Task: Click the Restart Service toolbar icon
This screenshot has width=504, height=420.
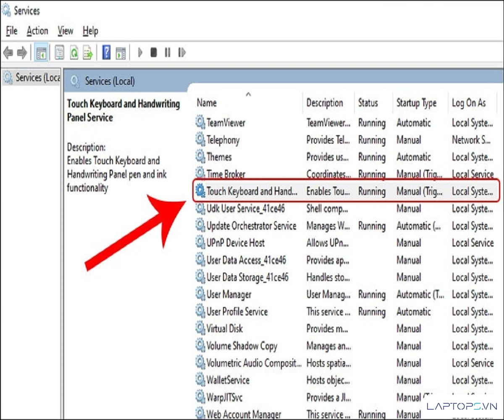Action: click(181, 53)
